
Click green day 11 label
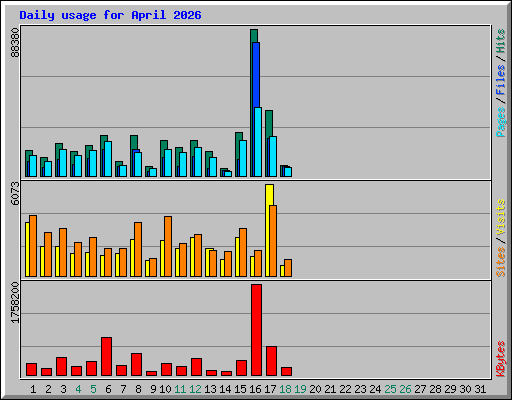[180, 389]
